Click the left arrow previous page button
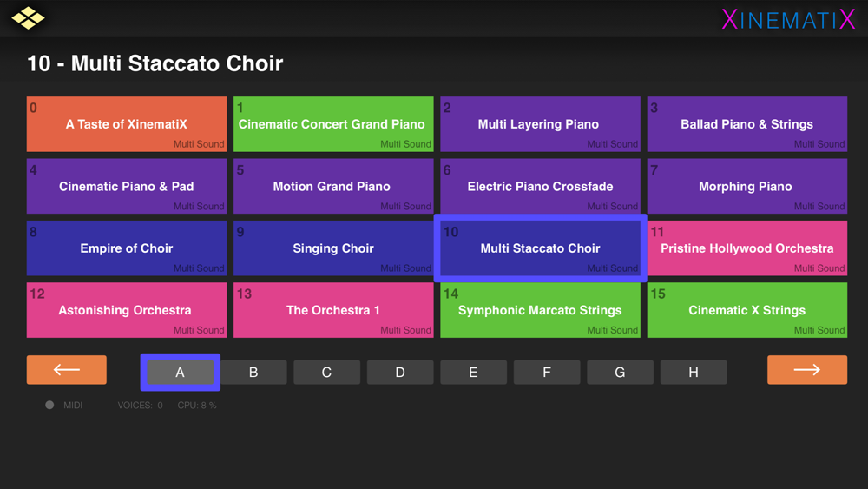868x489 pixels. coord(67,370)
